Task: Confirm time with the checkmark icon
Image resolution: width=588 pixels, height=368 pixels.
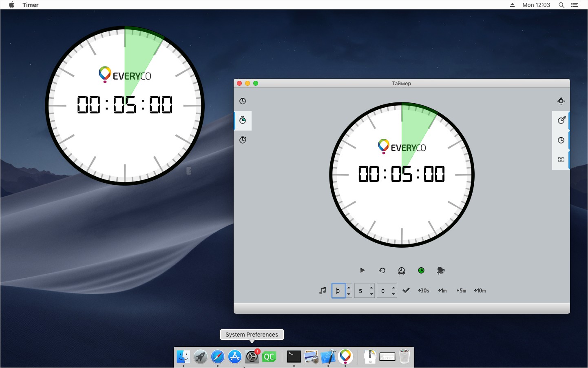Action: coord(406,290)
